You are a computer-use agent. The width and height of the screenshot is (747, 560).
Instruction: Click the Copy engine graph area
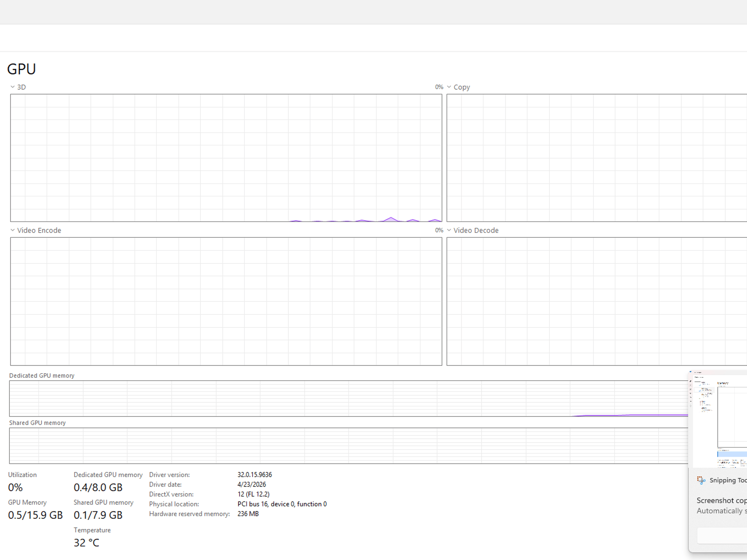[597, 158]
